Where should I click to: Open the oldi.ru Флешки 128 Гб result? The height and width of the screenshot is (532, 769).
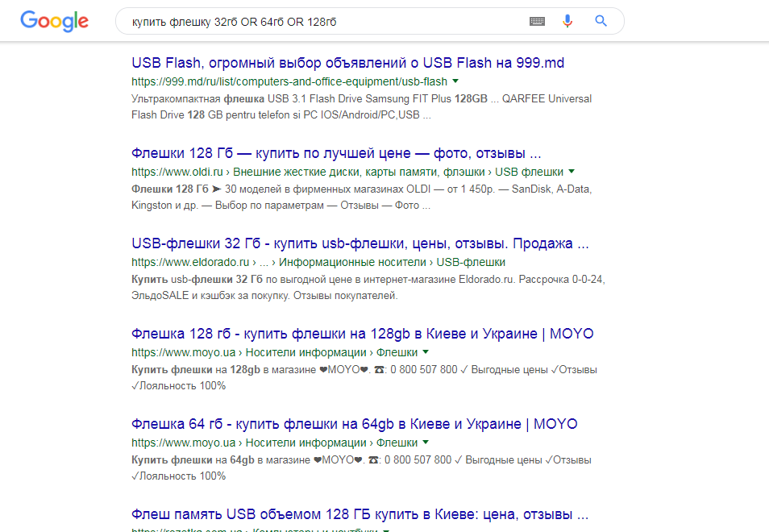pos(336,153)
